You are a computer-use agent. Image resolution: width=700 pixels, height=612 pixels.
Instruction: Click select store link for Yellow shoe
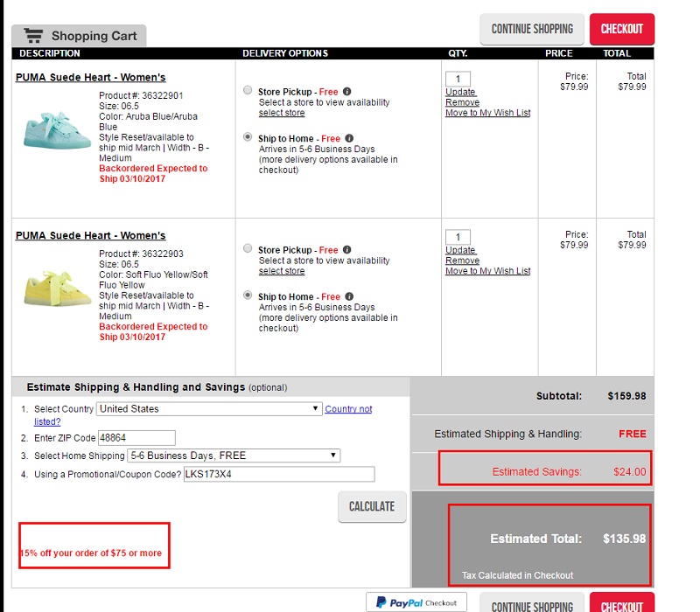tap(282, 271)
